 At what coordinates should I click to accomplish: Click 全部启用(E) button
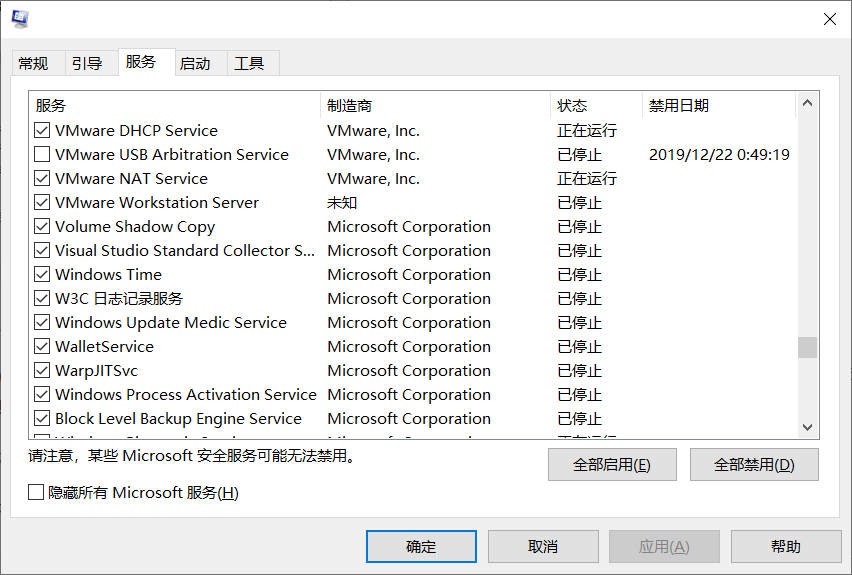[x=612, y=465]
